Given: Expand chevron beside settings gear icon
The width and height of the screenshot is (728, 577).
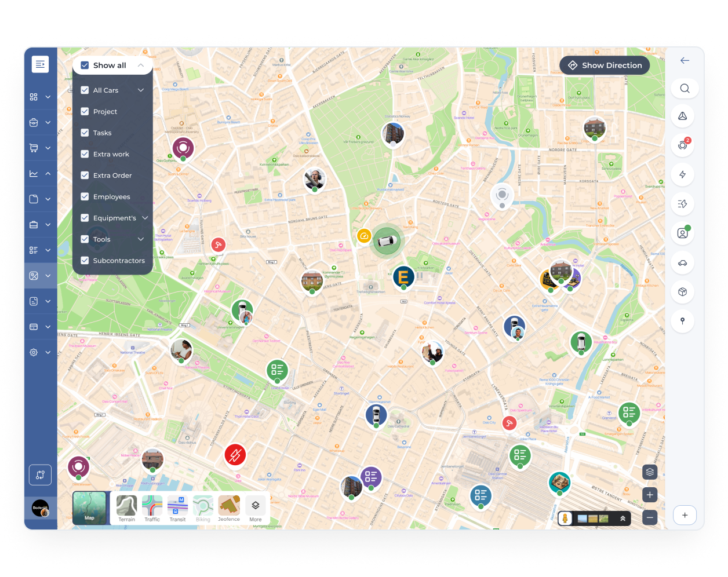Looking at the screenshot, I should [48, 352].
